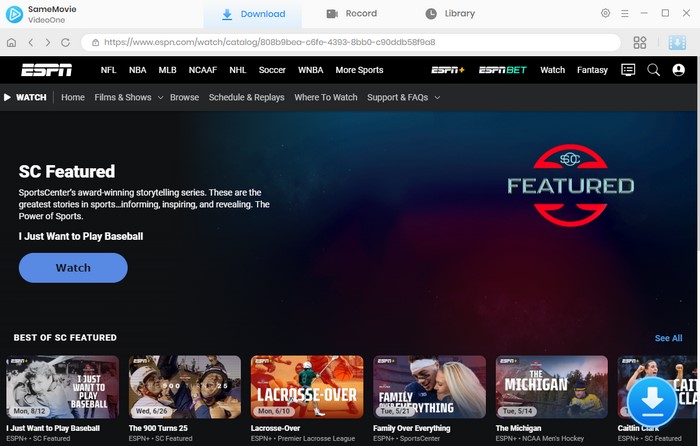Click the WATCH play arrow icon
Screen dimensions: 700x446
click(x=8, y=97)
